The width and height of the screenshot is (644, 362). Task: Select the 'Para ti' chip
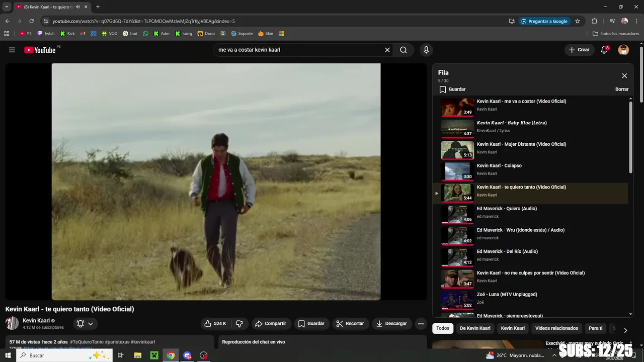[595, 328]
